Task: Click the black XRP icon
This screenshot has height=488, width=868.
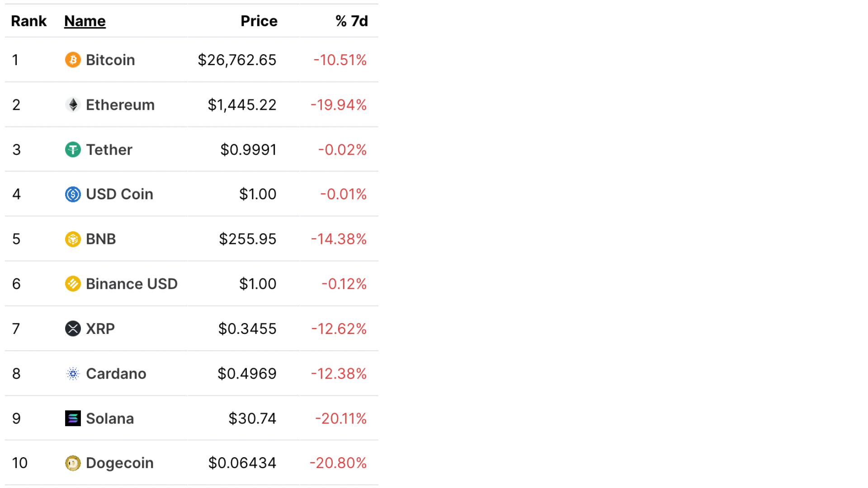Action: click(x=73, y=328)
